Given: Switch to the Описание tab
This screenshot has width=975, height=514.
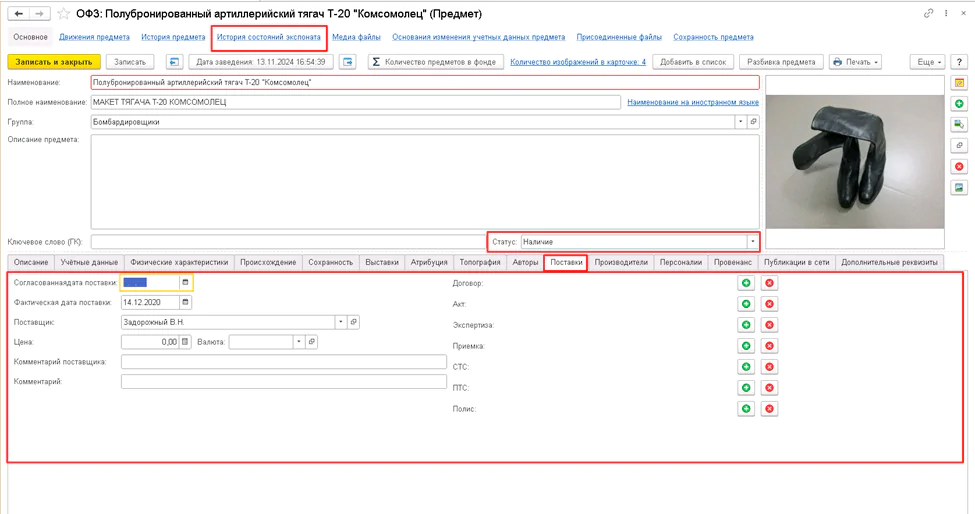Looking at the screenshot, I should (x=31, y=262).
